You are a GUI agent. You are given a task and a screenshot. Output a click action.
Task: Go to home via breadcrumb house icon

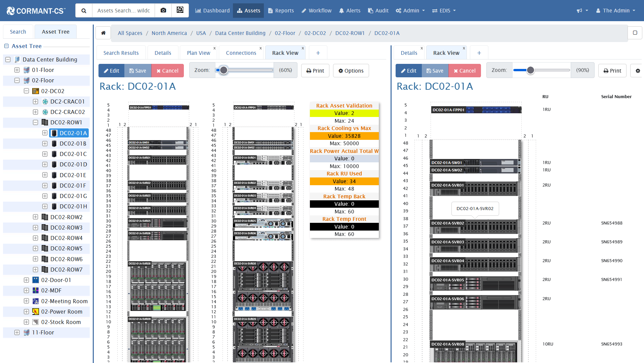(103, 33)
